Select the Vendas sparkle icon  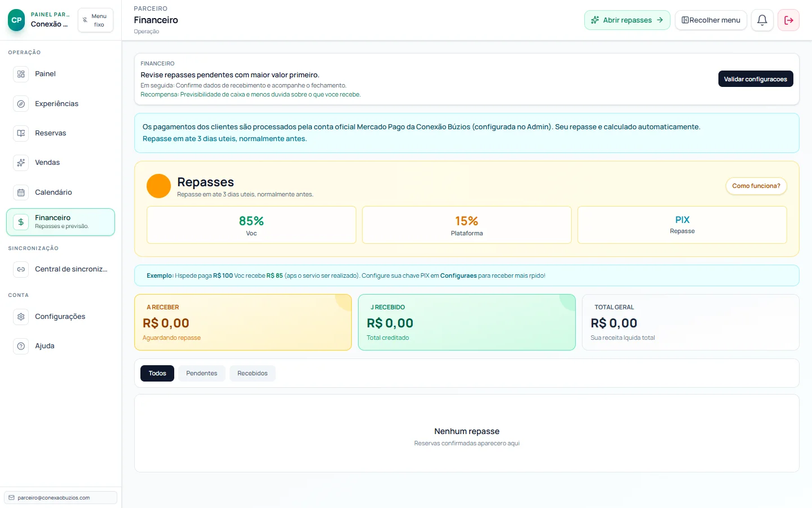click(x=21, y=163)
